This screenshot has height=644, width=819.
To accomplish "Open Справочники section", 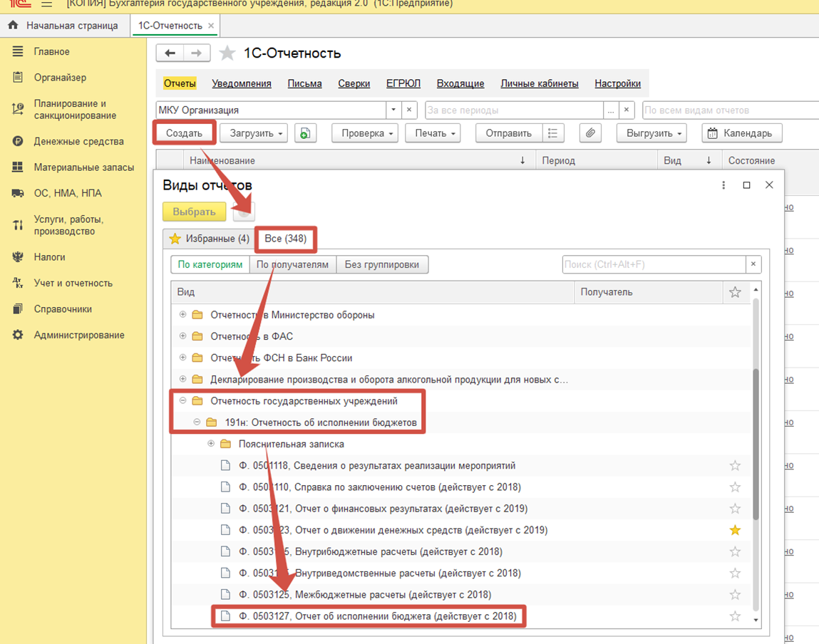I will [63, 309].
